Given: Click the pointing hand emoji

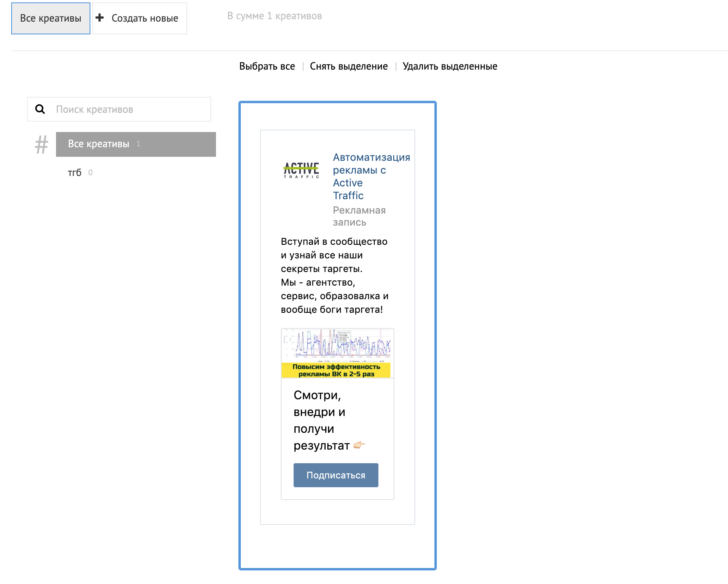Looking at the screenshot, I should (x=359, y=445).
